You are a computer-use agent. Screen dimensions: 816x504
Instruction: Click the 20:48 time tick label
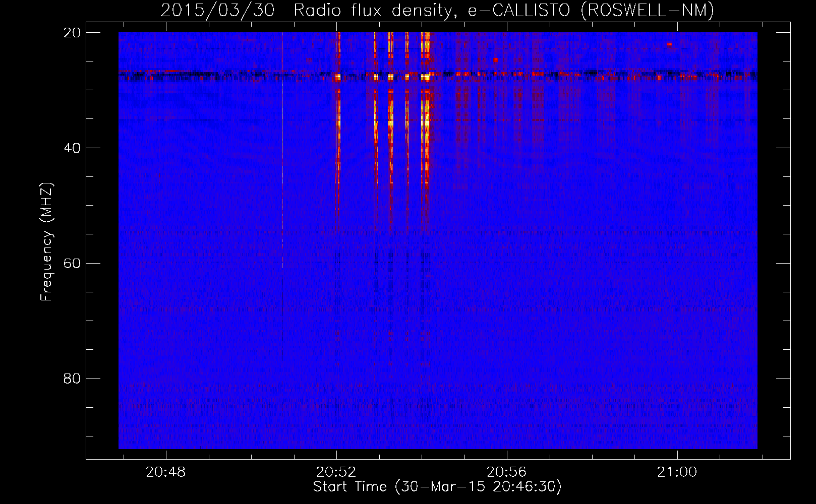(x=166, y=472)
